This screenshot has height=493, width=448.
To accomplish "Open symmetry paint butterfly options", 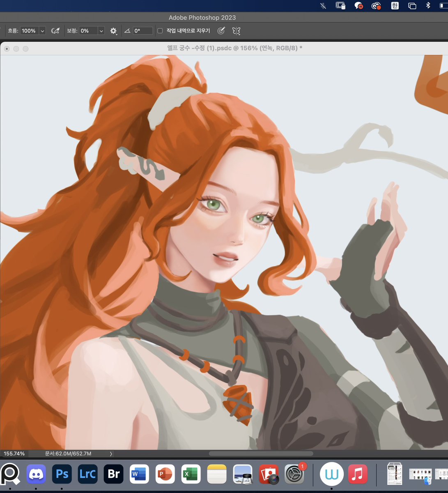I will point(236,31).
